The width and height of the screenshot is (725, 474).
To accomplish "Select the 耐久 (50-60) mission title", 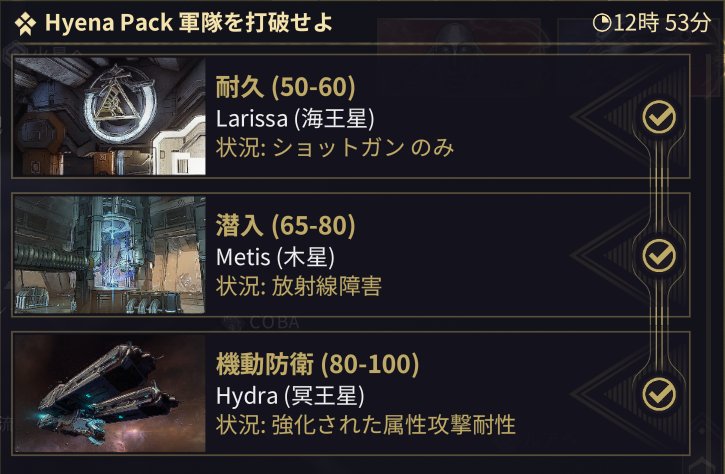I will tap(286, 88).
